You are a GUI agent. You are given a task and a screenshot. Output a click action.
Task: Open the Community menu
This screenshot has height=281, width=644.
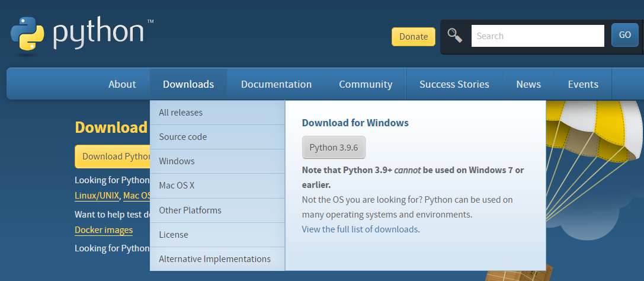click(x=366, y=84)
